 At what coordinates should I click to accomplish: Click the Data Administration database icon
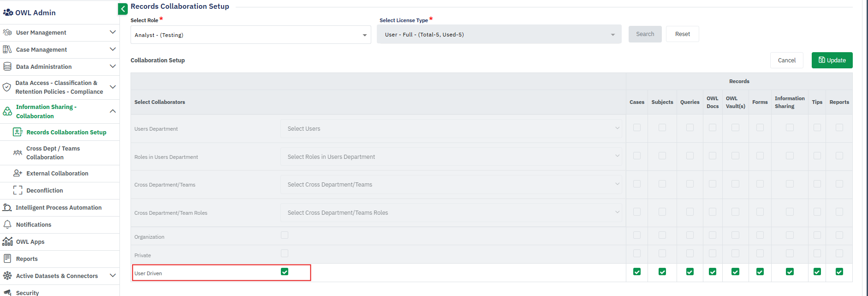7,66
